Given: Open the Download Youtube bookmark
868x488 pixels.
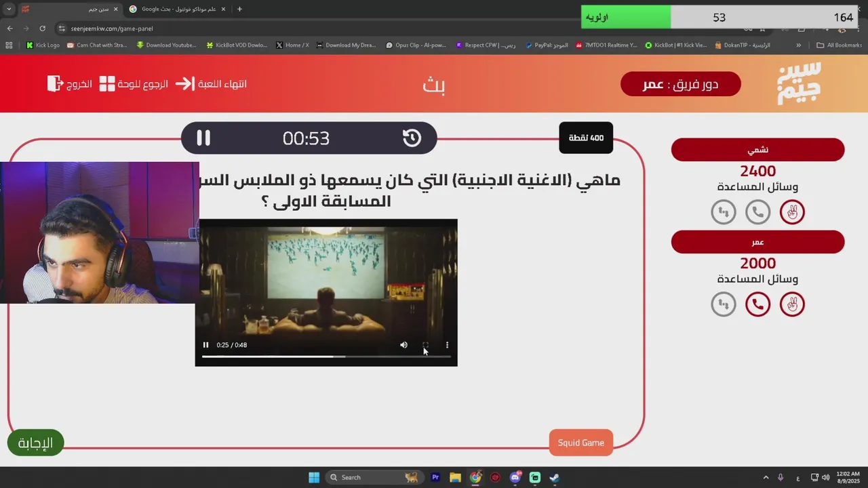Looking at the screenshot, I should 166,45.
